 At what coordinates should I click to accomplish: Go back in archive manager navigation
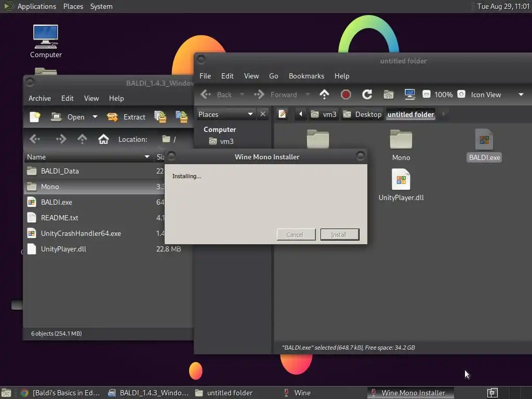(35, 139)
